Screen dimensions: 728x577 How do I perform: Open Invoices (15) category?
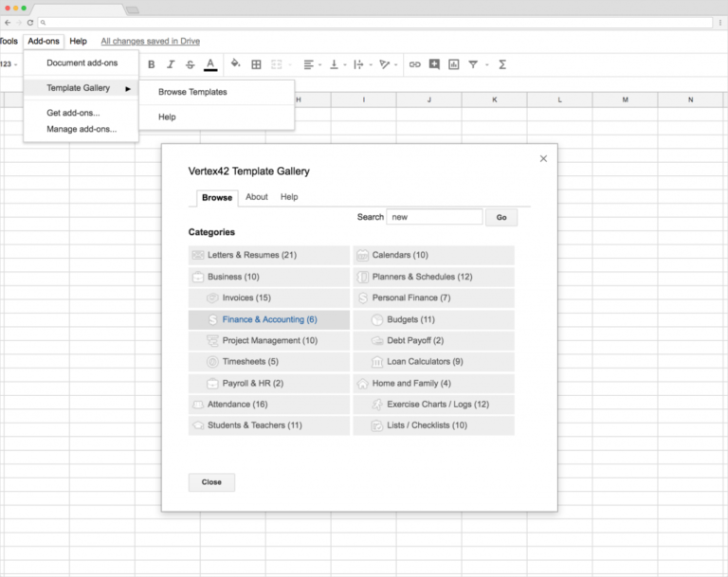[x=269, y=298]
